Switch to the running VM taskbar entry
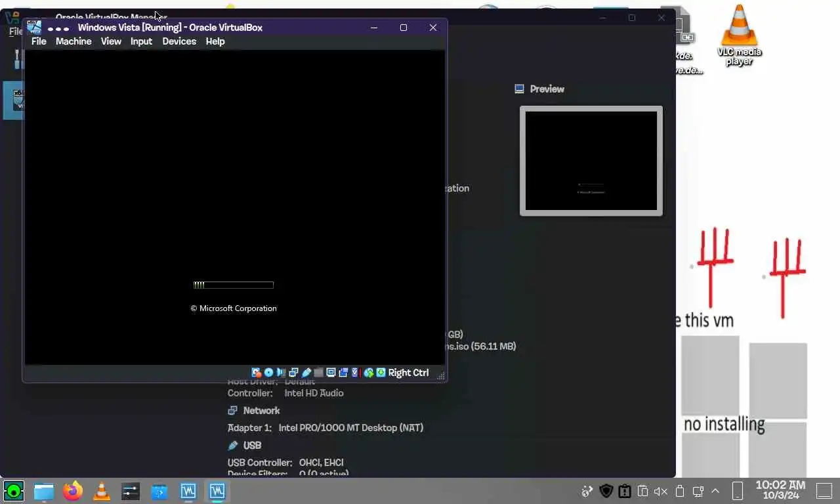Viewport: 840px width, 504px height. (x=217, y=491)
